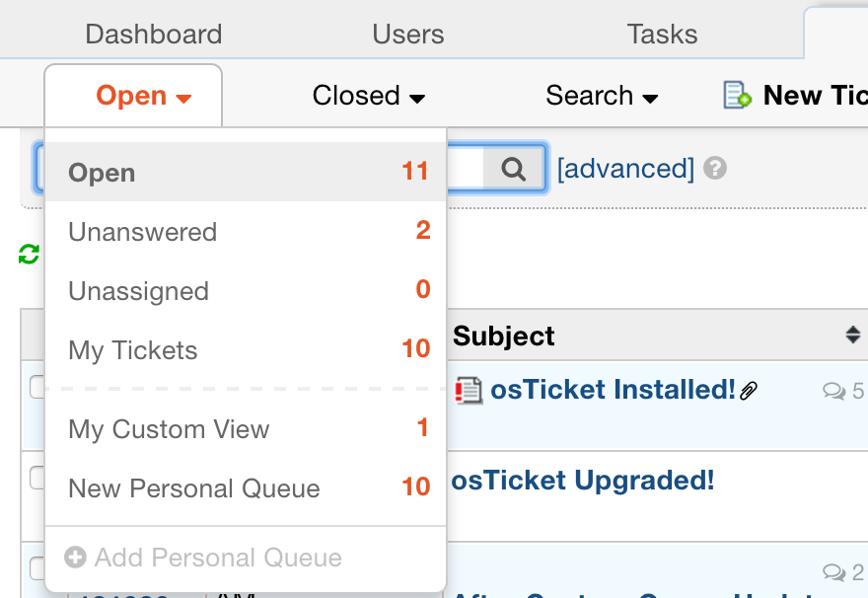Image resolution: width=868 pixels, height=598 pixels.
Task: Expand the Closed queue dropdown
Action: (369, 95)
